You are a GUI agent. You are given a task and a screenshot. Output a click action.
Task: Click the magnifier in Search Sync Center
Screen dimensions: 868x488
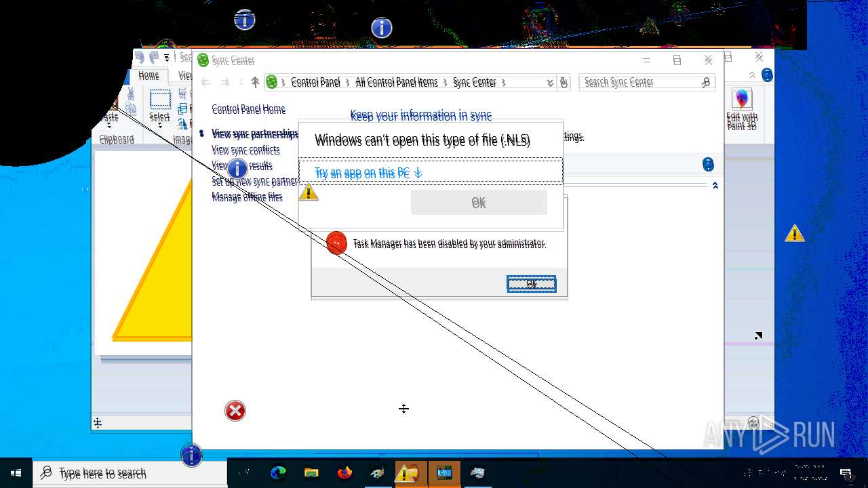706,82
